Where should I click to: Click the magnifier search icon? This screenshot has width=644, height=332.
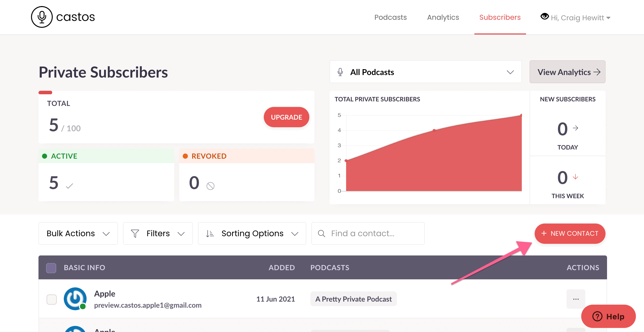pos(321,233)
